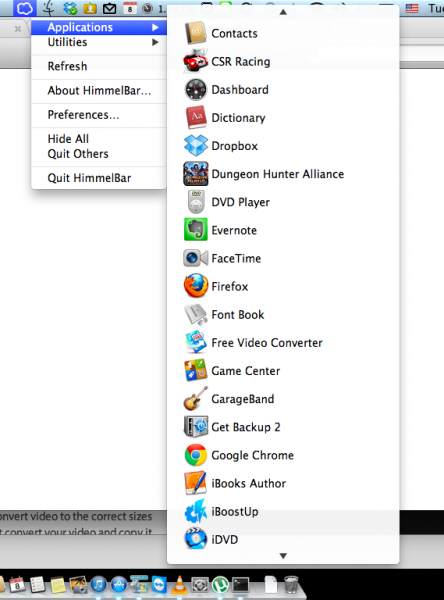This screenshot has width=444, height=600.
Task: Click the scroll-down arrow below the app list
Action: click(x=283, y=556)
